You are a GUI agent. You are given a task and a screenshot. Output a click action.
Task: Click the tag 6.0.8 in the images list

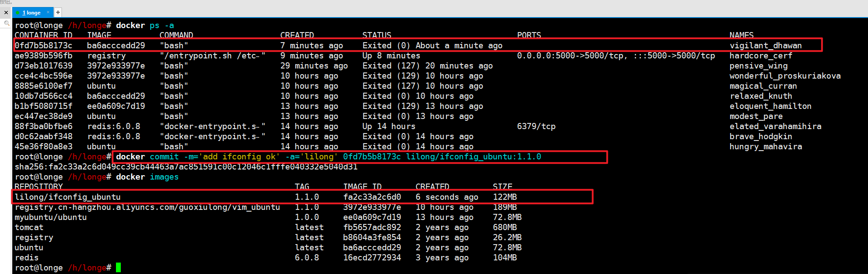tap(307, 258)
